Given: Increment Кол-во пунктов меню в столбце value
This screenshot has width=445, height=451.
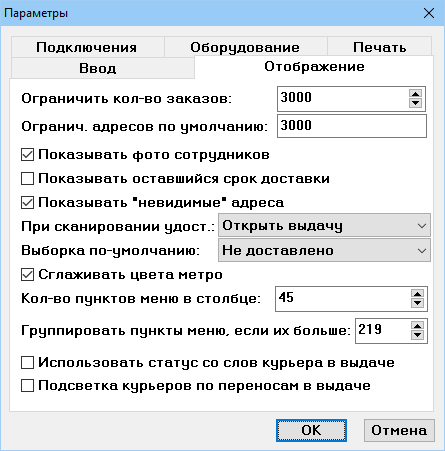Looking at the screenshot, I should pos(417,294).
